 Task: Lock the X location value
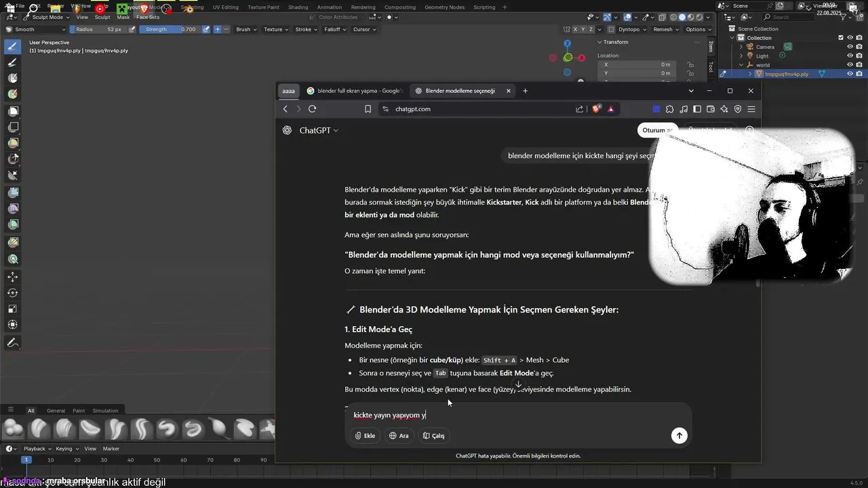pos(690,64)
